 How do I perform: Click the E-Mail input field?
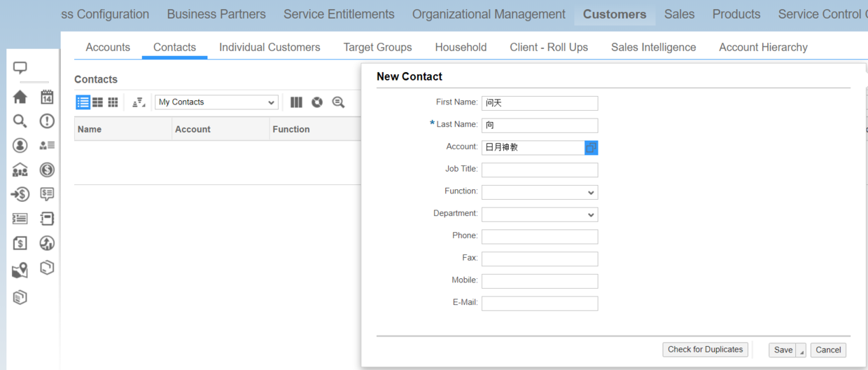click(x=540, y=303)
